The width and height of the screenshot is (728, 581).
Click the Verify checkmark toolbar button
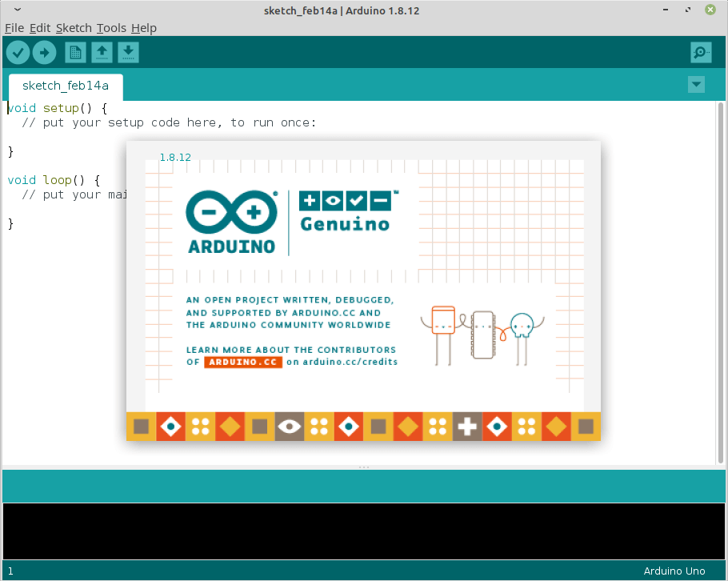pos(18,53)
